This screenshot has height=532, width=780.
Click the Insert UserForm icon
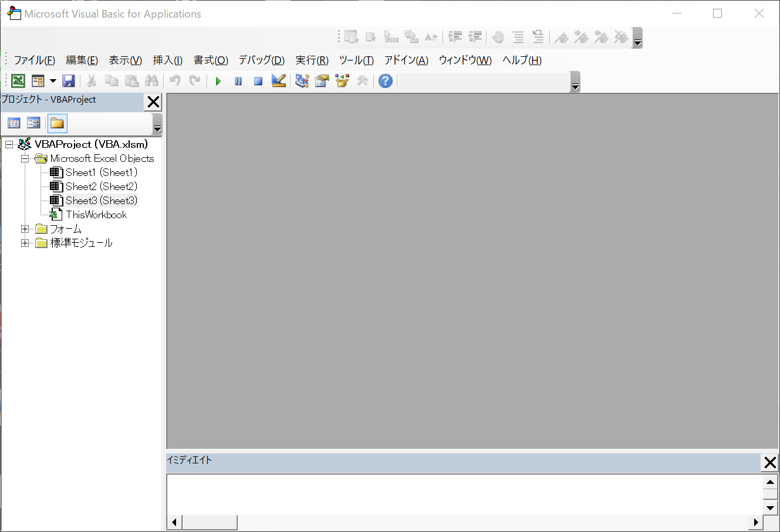coord(38,81)
